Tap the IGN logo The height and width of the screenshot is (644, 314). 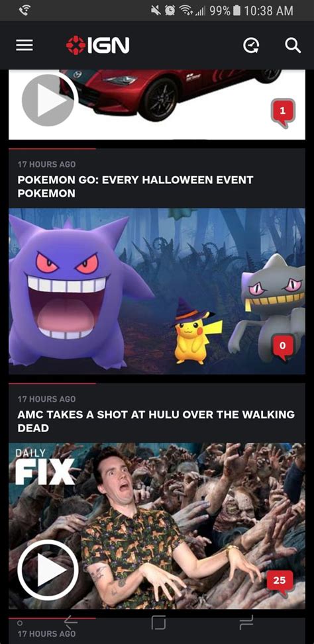click(98, 45)
